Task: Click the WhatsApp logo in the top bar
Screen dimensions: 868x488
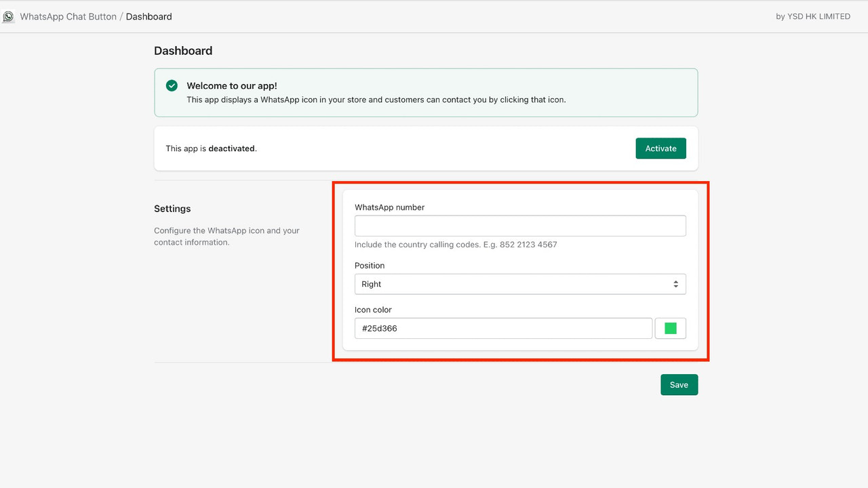Action: tap(7, 16)
